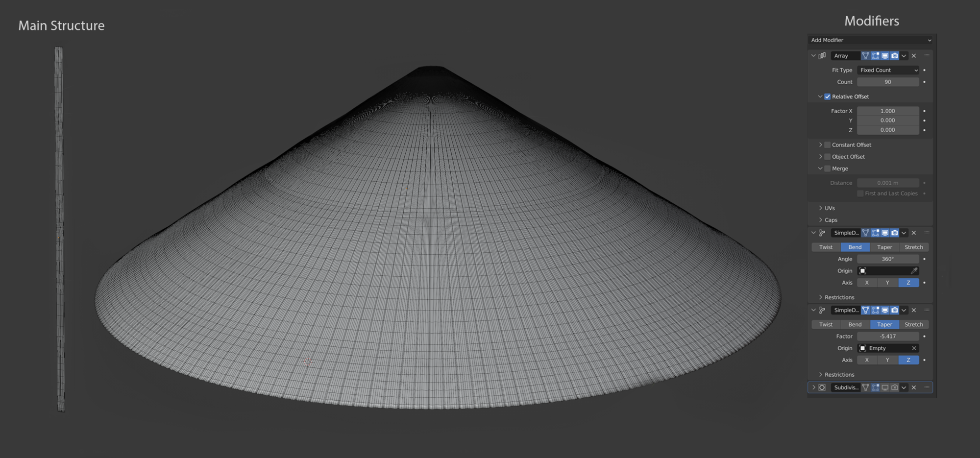980x458 pixels.
Task: Click the animate dot beside the Taper Factor
Action: point(924,337)
